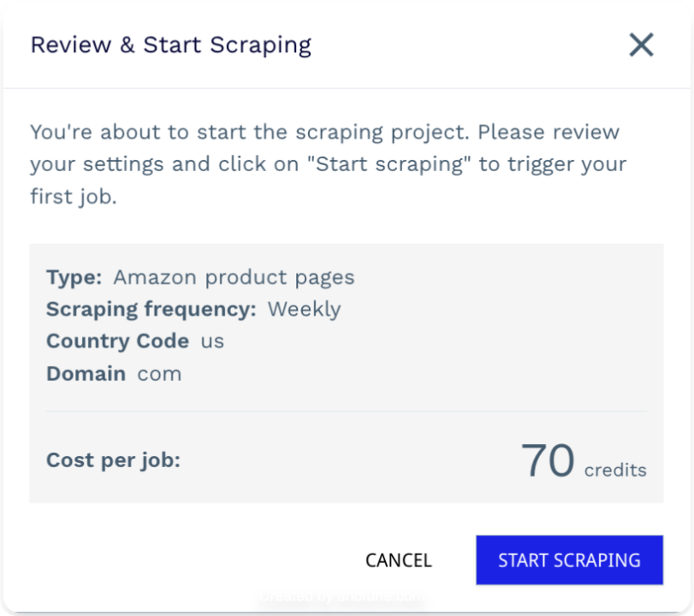Click the "Amazon product pages" value
The image size is (694, 616).
point(234,277)
